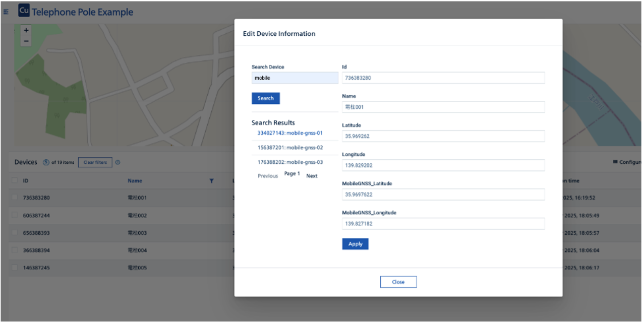Screen dimensions: 644x323
Task: Zoom in on the map
Action: coord(26,30)
